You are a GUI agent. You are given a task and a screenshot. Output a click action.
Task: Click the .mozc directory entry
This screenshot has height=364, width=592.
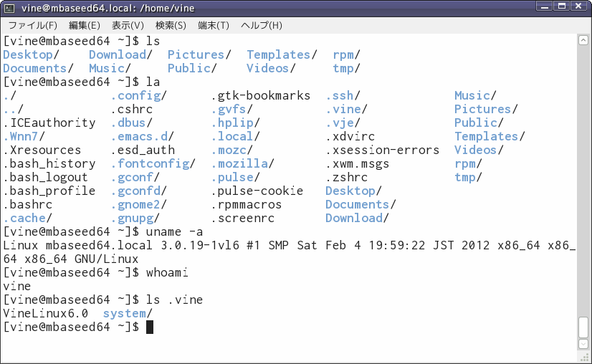pyautogui.click(x=231, y=150)
